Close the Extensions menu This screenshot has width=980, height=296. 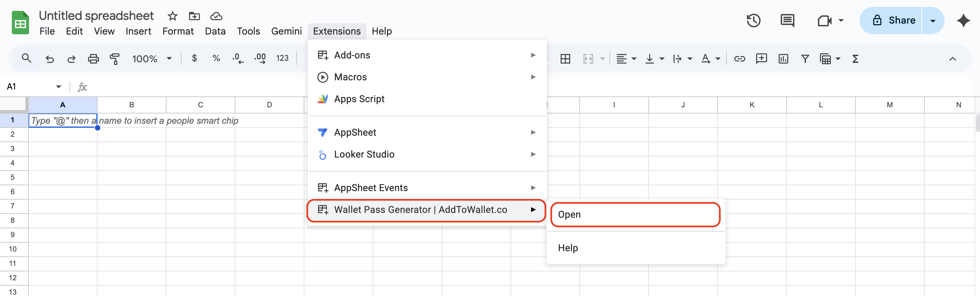pos(337,31)
